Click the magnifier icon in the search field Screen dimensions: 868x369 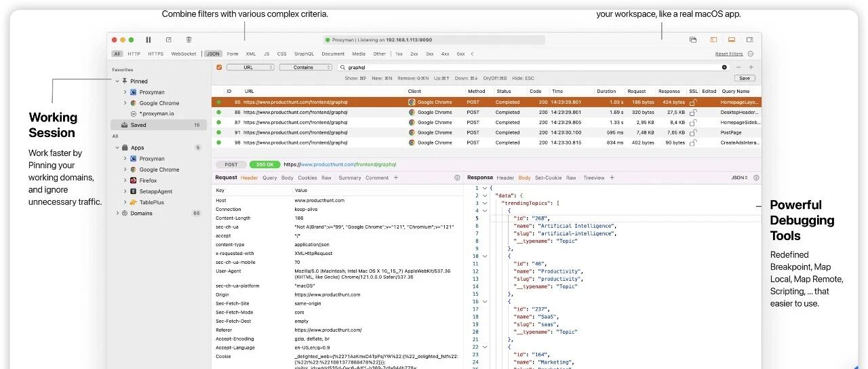pos(344,67)
